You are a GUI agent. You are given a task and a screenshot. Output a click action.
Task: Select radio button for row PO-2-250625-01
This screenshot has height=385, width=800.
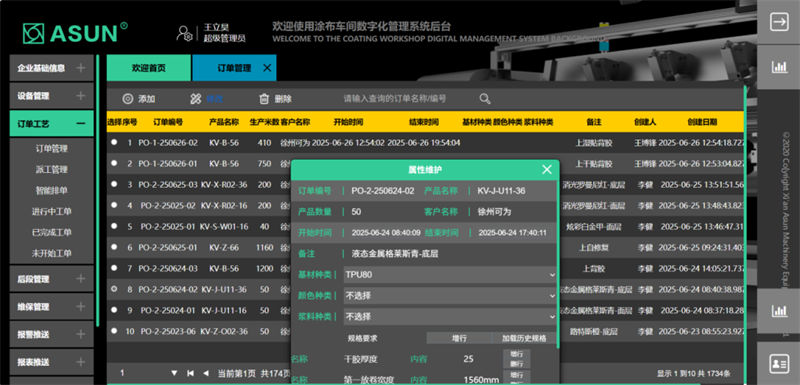coord(114,247)
